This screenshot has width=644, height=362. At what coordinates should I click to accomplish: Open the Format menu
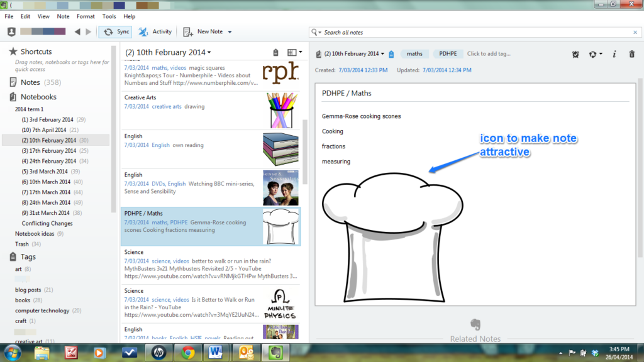tap(86, 16)
